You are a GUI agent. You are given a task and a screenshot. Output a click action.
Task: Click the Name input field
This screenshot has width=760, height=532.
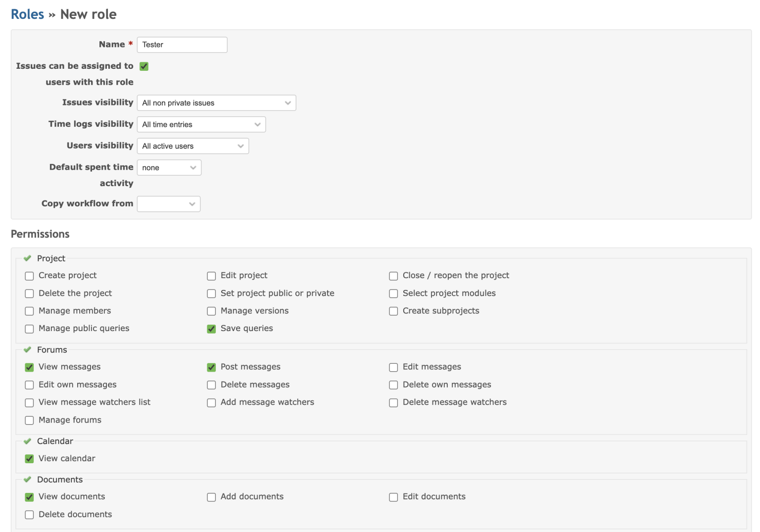182,45
